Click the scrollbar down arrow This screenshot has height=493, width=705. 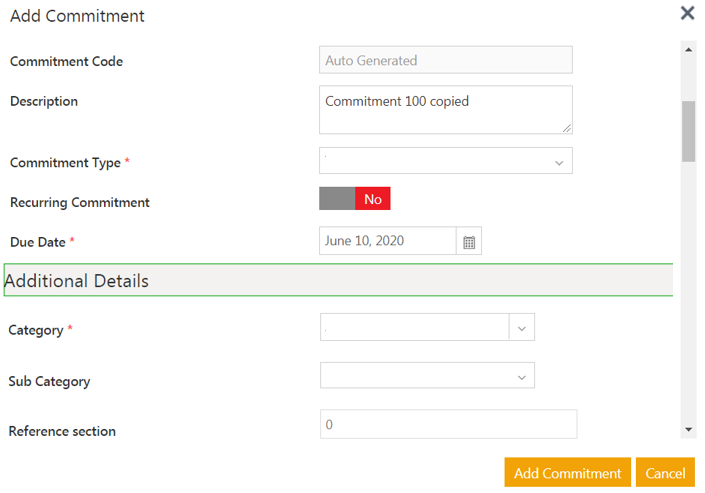688,430
